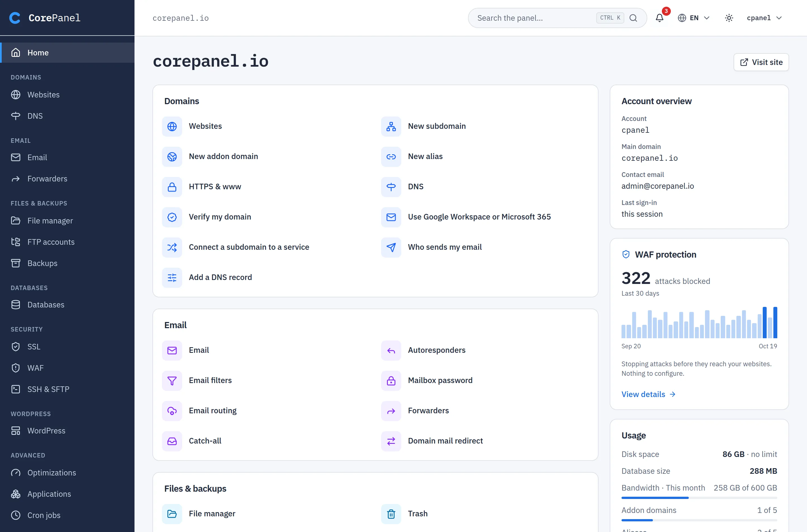Screen dimensions: 807x532
Task: Click the Optimizations gauge icon
Action: pyautogui.click(x=16, y=473)
